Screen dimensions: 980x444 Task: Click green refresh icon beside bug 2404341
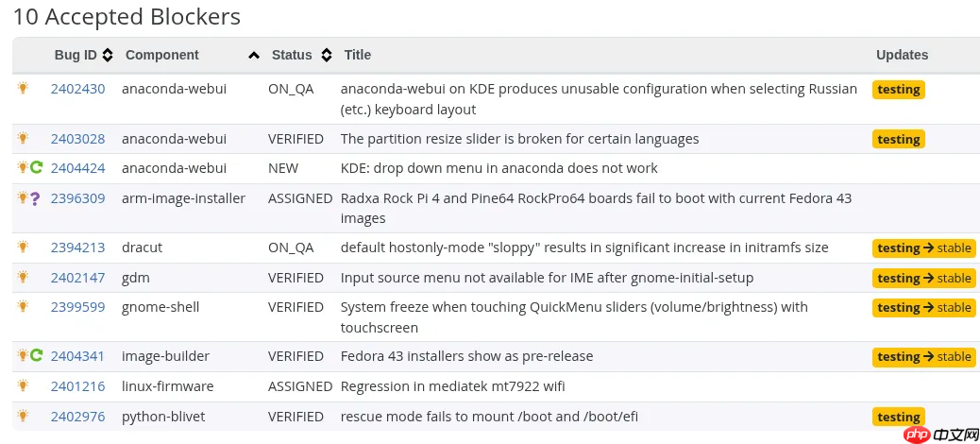(x=37, y=355)
